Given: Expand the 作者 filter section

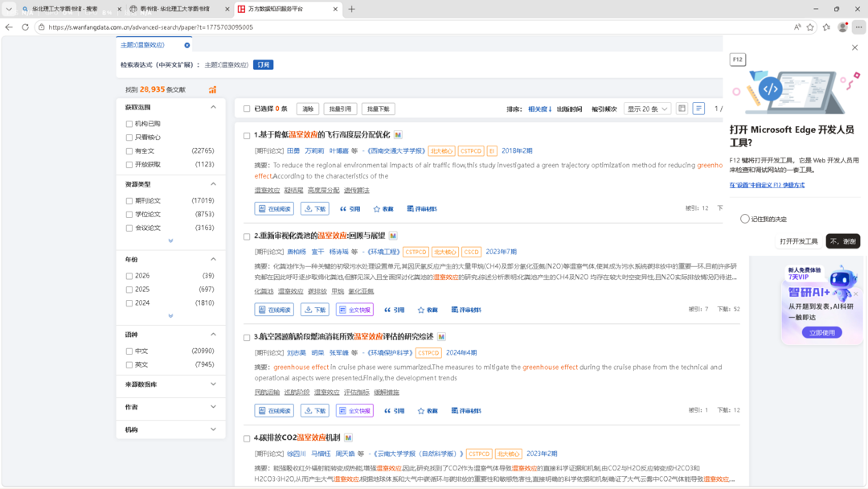Looking at the screenshot, I should pos(213,407).
